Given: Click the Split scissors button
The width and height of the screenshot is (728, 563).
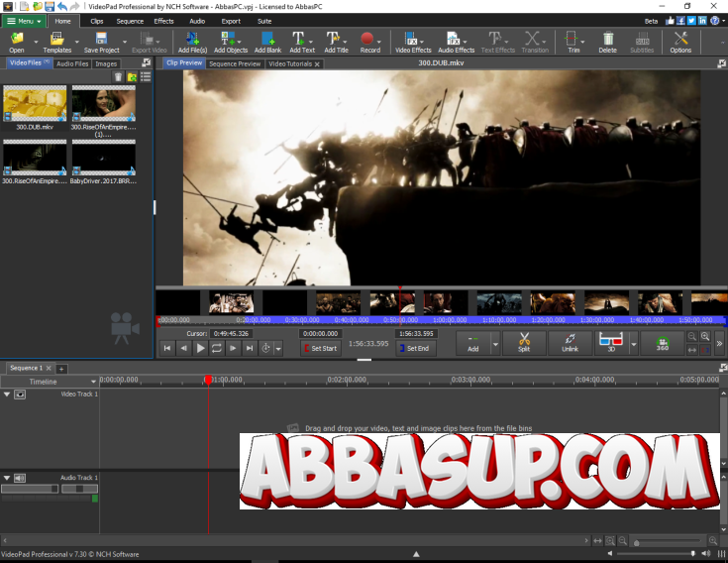Looking at the screenshot, I should pos(524,342).
